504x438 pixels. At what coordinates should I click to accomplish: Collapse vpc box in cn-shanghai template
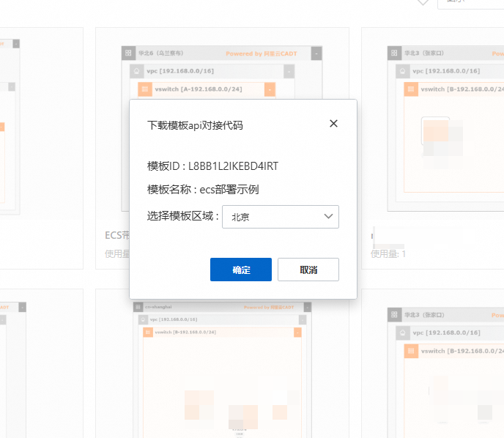(303, 320)
